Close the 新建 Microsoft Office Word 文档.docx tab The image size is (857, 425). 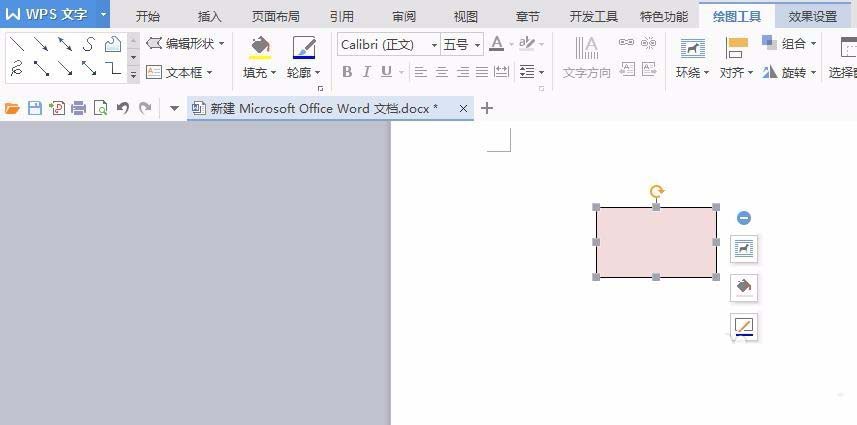tap(463, 108)
